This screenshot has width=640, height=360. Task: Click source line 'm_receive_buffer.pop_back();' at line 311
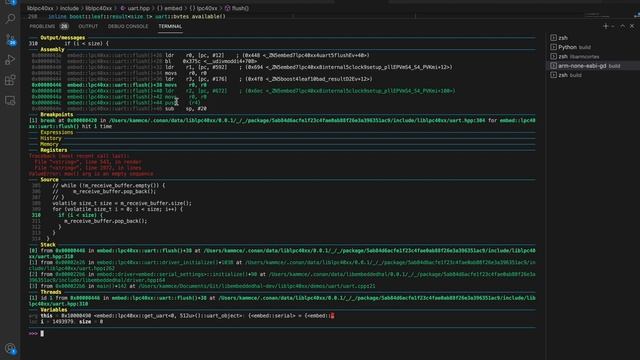(105, 221)
